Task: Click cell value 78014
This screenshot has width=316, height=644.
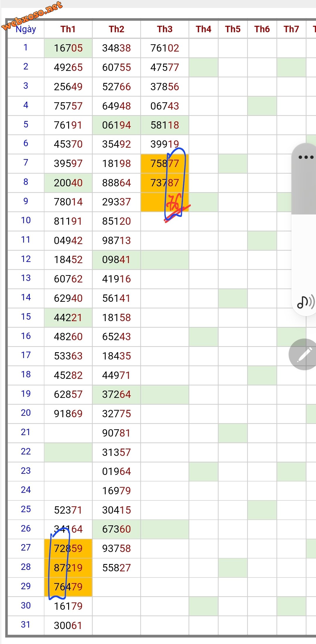Action: (68, 202)
